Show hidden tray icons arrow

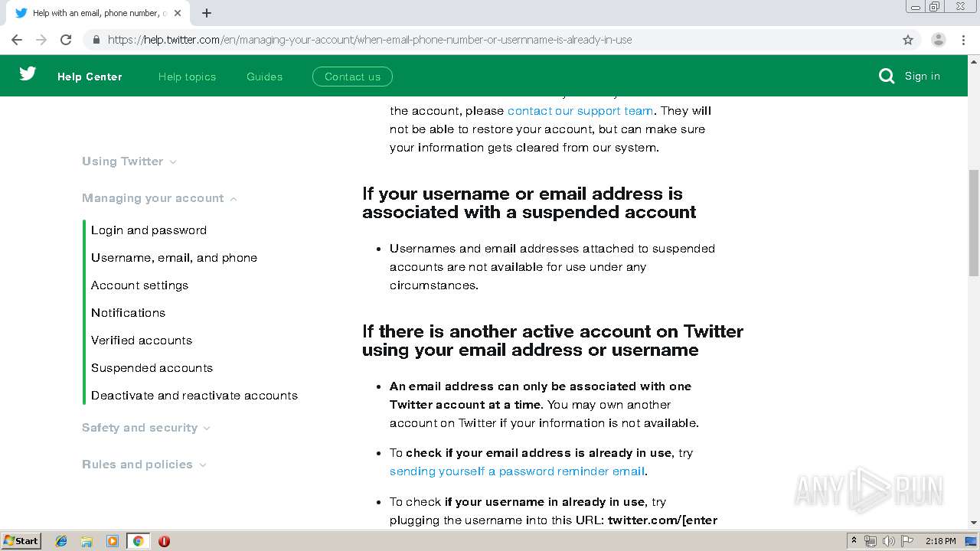(854, 541)
